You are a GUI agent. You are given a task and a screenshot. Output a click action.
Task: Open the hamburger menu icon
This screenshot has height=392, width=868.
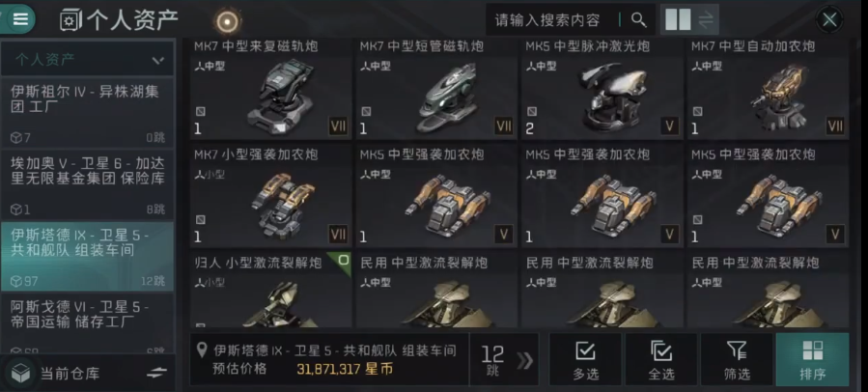pyautogui.click(x=20, y=19)
